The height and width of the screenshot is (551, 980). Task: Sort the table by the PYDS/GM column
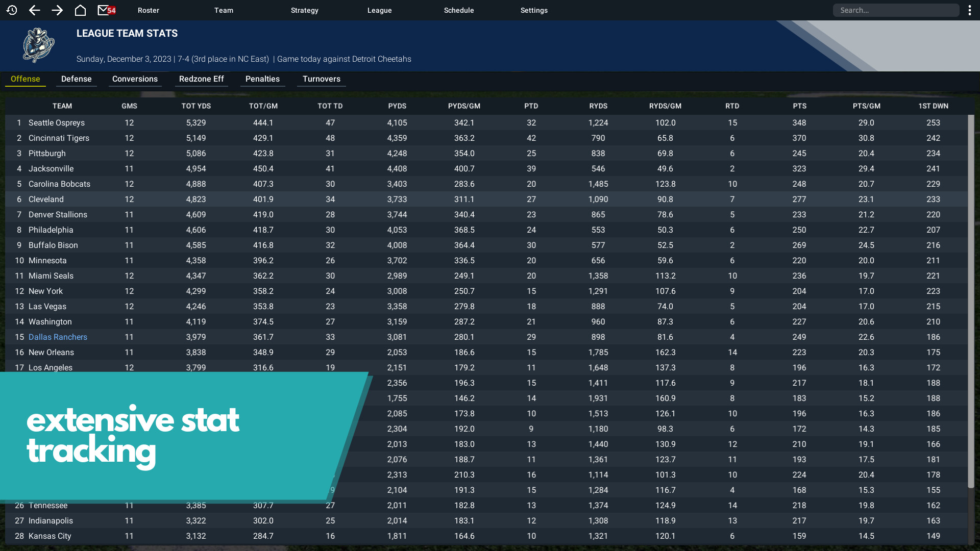(x=464, y=106)
